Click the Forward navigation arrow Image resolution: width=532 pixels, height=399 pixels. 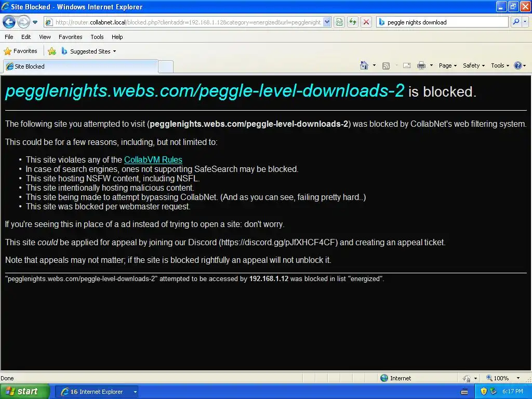(x=23, y=22)
